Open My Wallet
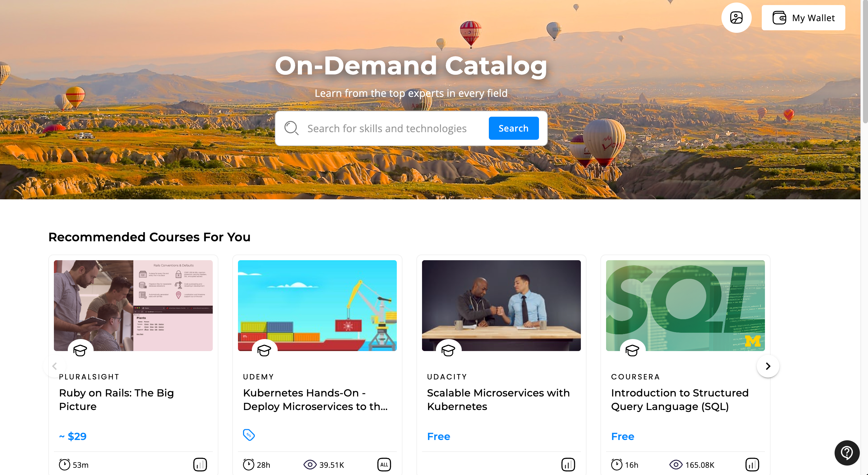868x475 pixels. click(x=803, y=18)
